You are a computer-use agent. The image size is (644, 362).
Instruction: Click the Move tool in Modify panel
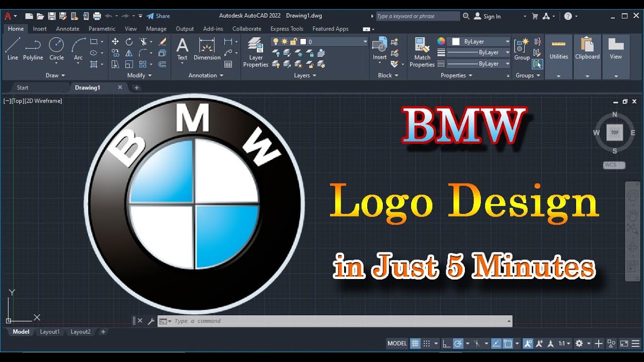pyautogui.click(x=115, y=42)
